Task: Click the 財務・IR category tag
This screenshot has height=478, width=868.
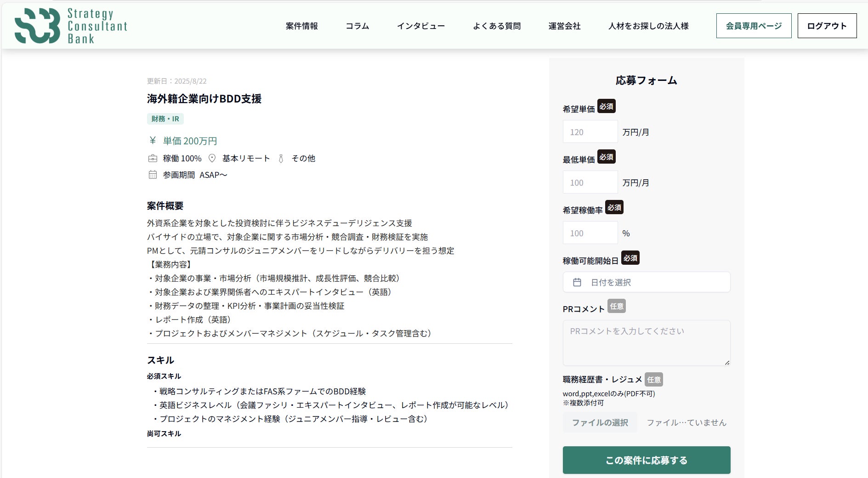Action: pyautogui.click(x=165, y=119)
